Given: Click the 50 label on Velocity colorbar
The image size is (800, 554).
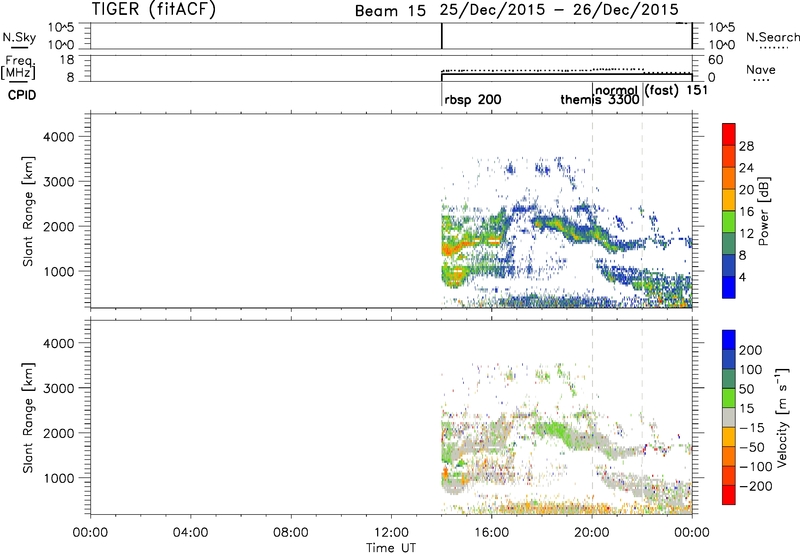Looking at the screenshot, I should 746,389.
